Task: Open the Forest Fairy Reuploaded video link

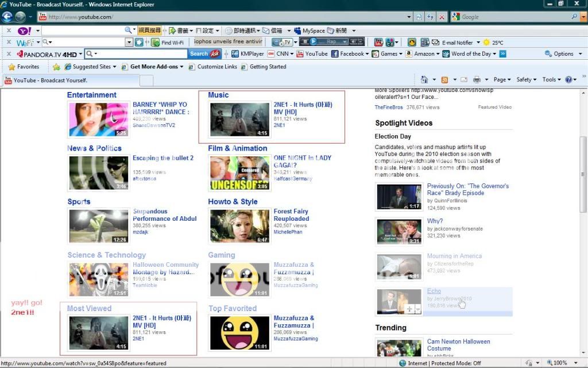Action: coord(291,215)
